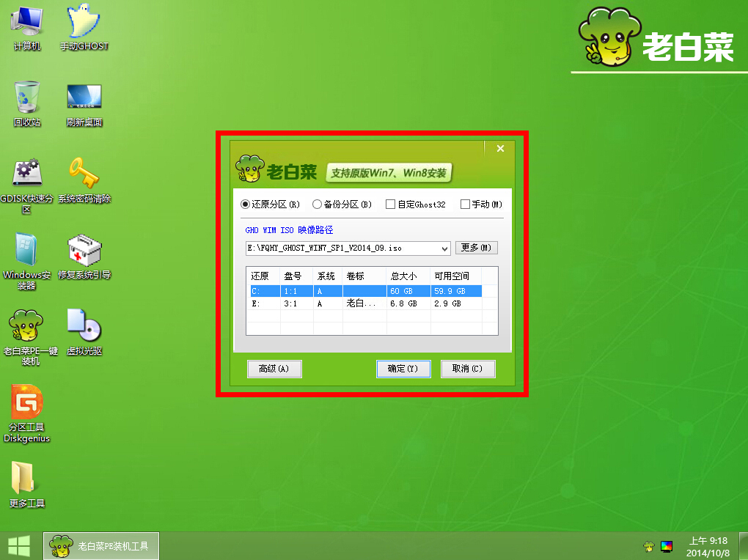Viewport: 748px width, 560px height.
Task: Click the GHO WIM ISO 映像路径 label
Action: click(x=289, y=230)
